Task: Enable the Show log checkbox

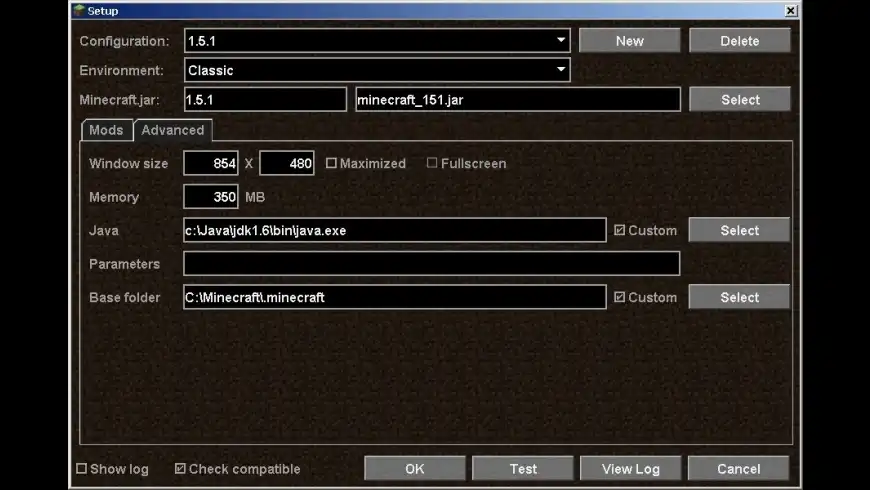Action: 82,469
